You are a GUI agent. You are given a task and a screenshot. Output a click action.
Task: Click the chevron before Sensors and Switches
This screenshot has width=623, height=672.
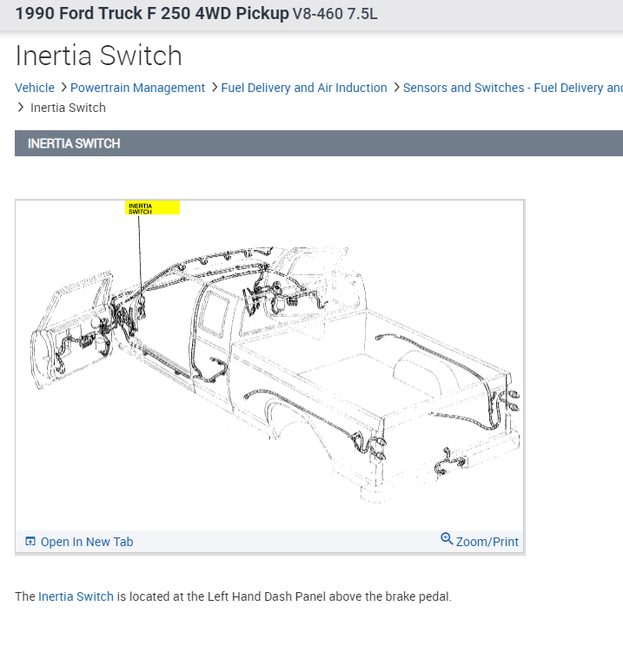tap(396, 88)
